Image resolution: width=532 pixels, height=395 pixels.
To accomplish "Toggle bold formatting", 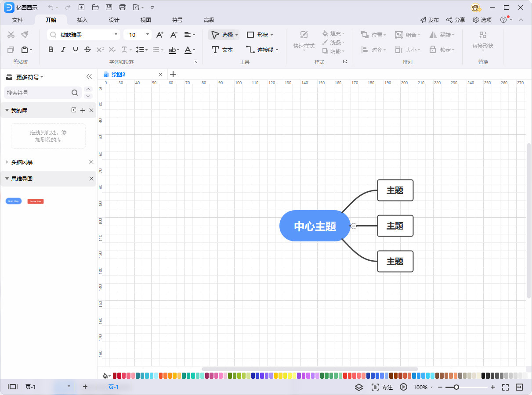I will coord(51,50).
